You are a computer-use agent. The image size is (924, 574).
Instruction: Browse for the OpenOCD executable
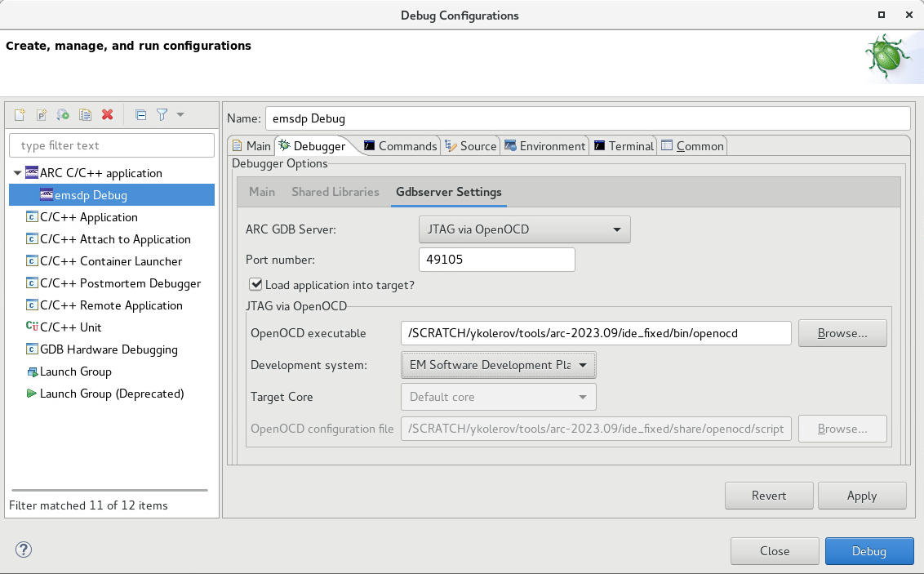point(842,333)
